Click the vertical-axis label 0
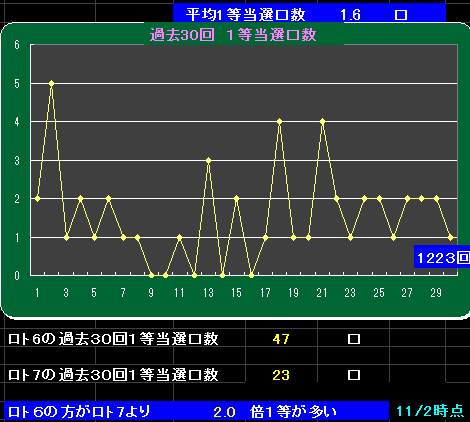The height and width of the screenshot is (422, 470). pyautogui.click(x=17, y=276)
